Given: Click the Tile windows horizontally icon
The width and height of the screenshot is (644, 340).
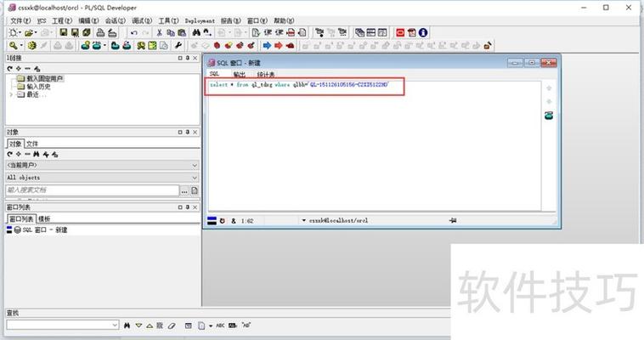Looking at the screenshot, I should pos(371,32).
